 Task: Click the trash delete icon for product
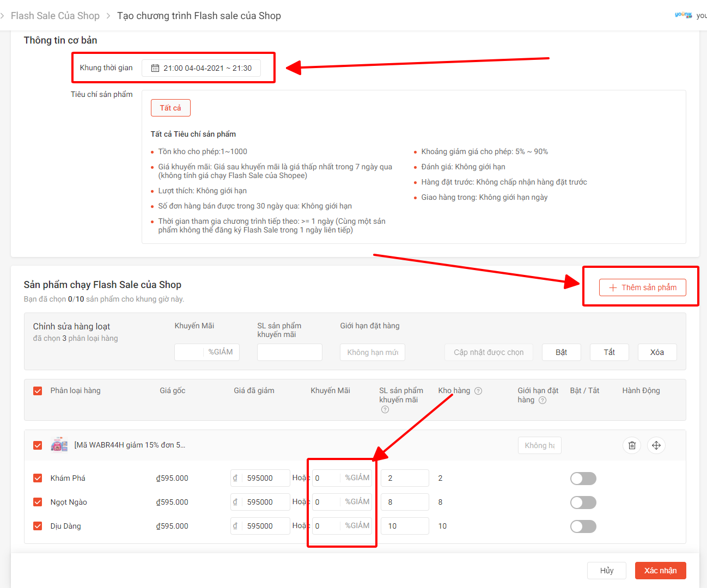point(632,445)
